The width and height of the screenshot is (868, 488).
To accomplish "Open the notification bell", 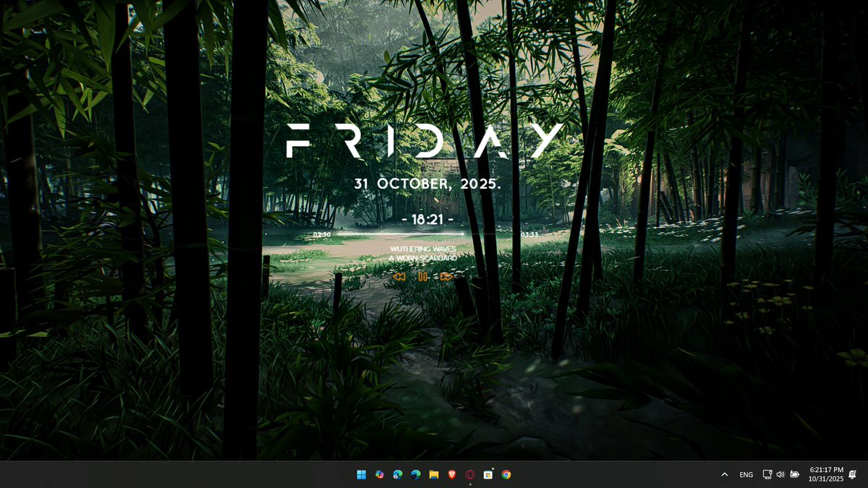I will 853,474.
